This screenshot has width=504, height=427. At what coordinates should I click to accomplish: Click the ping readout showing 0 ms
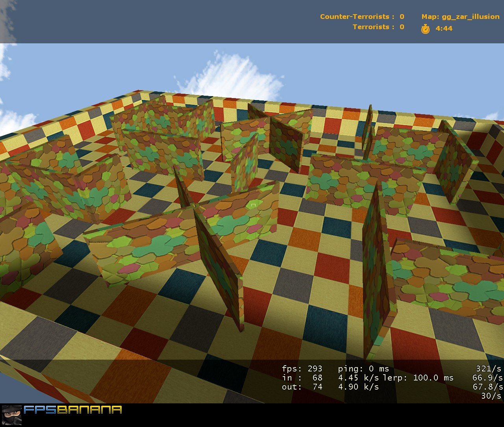pos(363,369)
